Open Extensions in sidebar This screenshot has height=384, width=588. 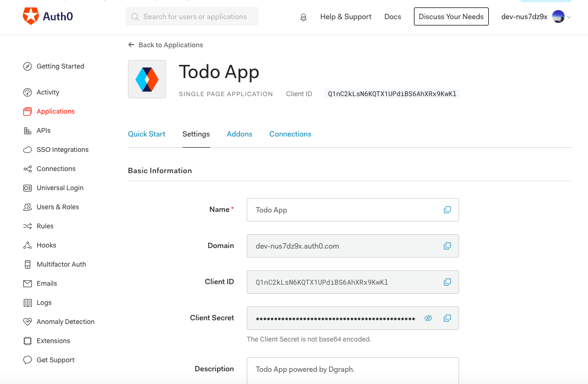(x=53, y=341)
